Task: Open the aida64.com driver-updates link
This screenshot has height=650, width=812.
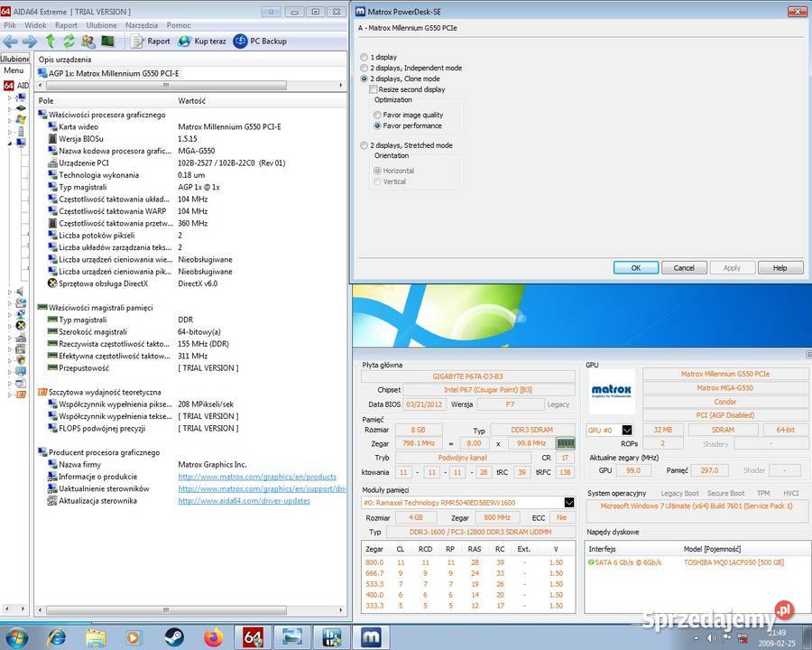Action: tap(244, 501)
